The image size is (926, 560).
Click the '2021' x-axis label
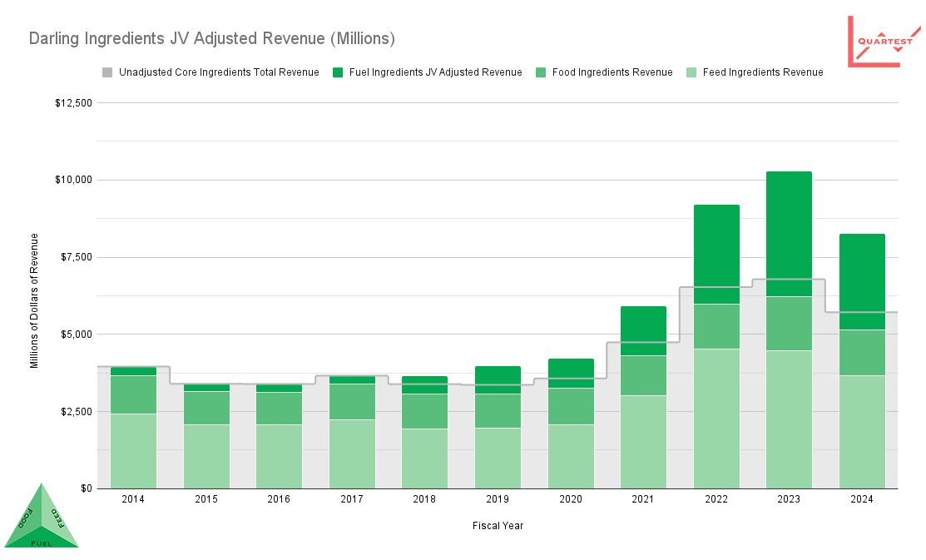[643, 499]
